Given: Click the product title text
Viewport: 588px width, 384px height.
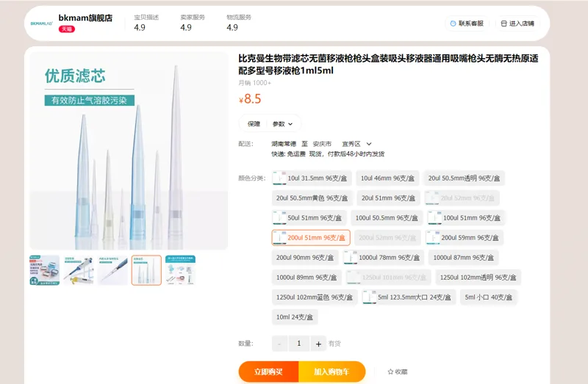Looking at the screenshot, I should 388,64.
